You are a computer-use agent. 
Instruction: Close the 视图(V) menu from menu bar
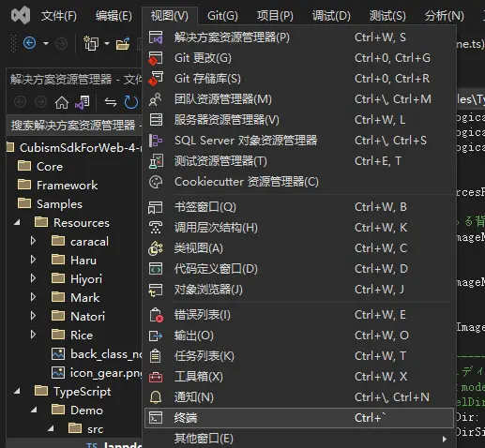click(170, 16)
